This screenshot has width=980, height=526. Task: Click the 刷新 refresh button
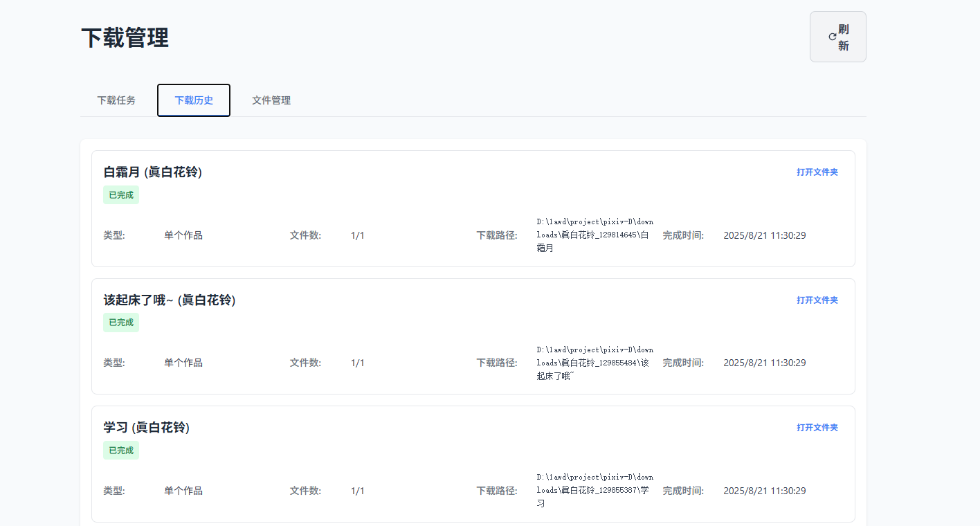pos(837,37)
